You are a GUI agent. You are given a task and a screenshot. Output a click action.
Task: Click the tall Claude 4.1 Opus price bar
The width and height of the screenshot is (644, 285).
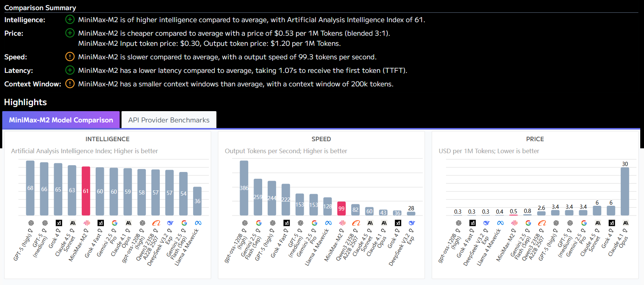[624, 192]
